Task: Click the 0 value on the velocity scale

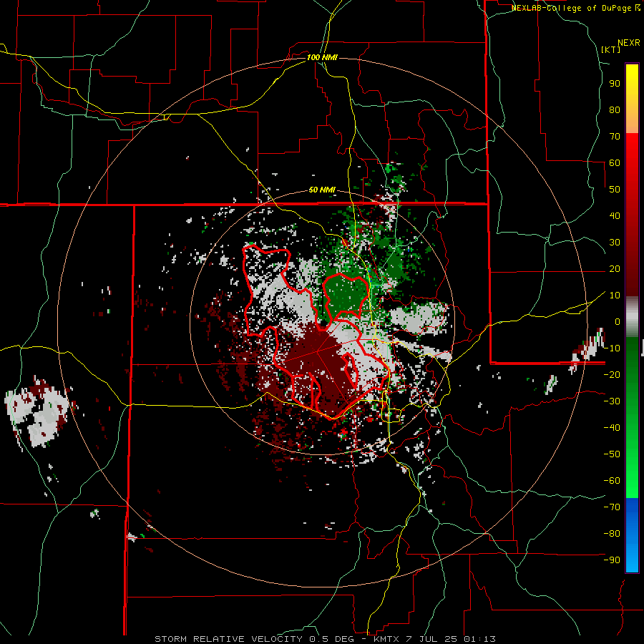Action: point(618,322)
